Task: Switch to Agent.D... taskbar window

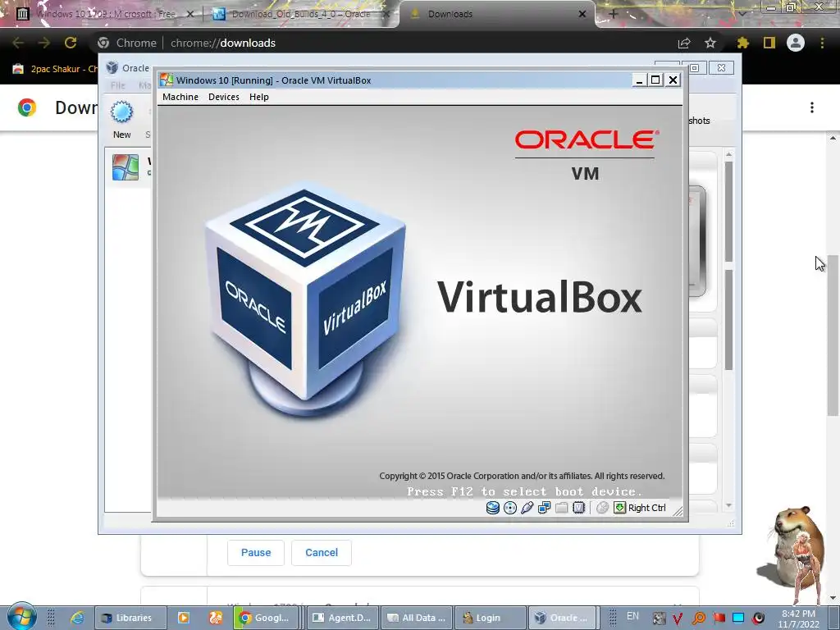Action: click(x=342, y=618)
